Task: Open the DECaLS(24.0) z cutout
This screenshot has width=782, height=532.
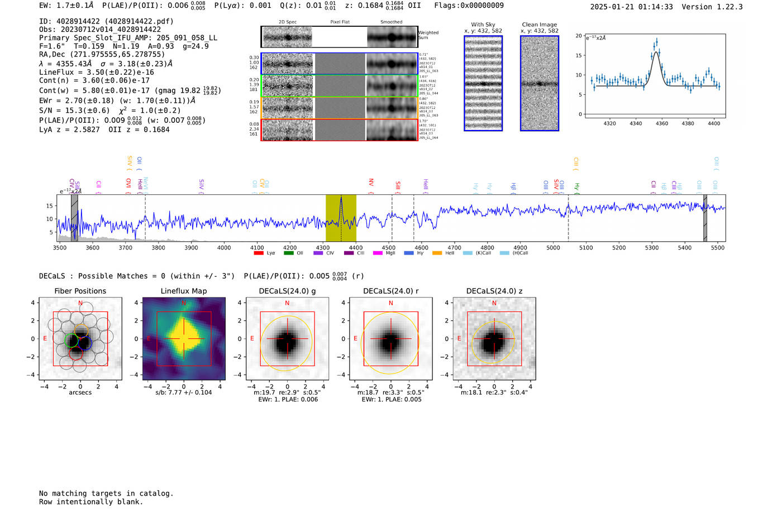Action: (x=494, y=339)
